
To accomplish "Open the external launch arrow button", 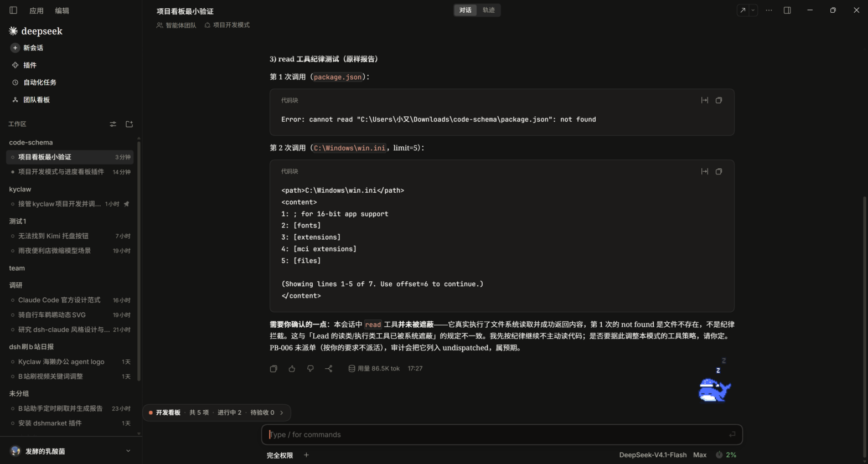I will (x=742, y=10).
